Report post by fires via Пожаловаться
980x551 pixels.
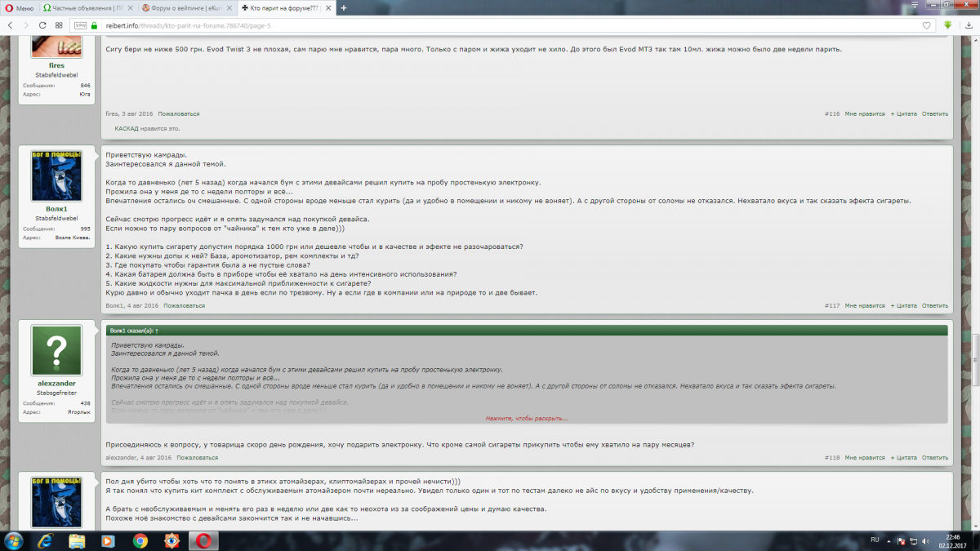pyautogui.click(x=179, y=113)
